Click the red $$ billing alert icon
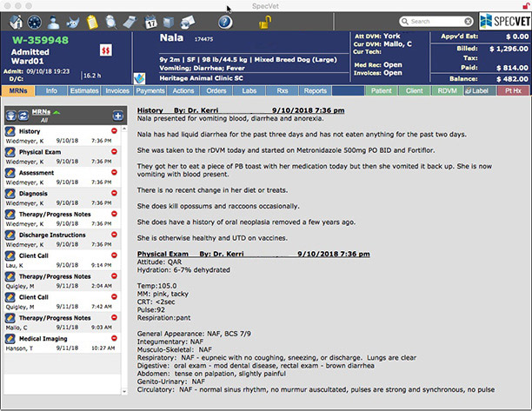 pos(106,50)
